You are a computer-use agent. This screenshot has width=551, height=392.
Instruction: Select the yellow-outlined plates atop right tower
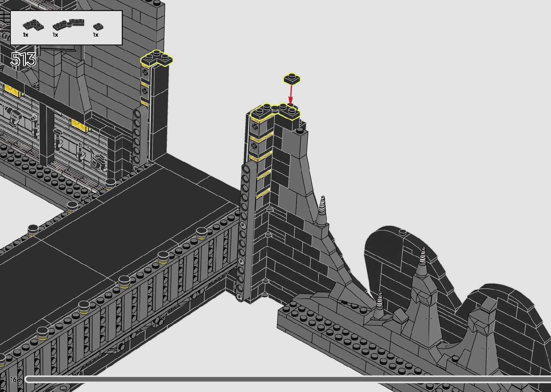tap(275, 111)
